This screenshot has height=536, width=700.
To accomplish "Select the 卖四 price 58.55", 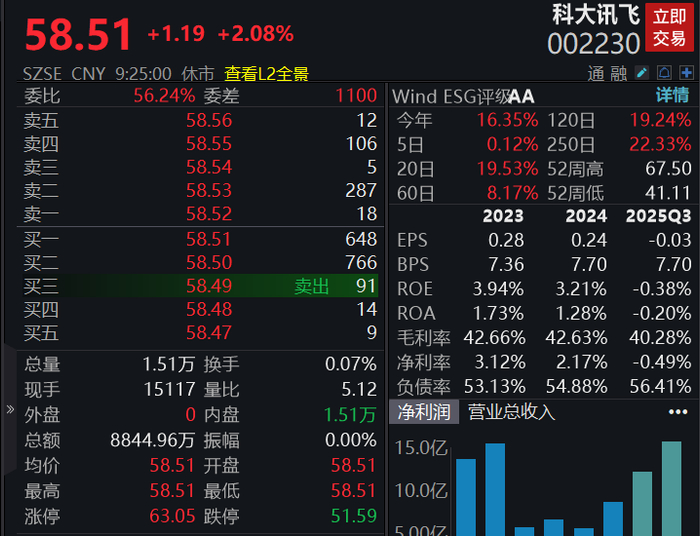I will pyautogui.click(x=209, y=144).
